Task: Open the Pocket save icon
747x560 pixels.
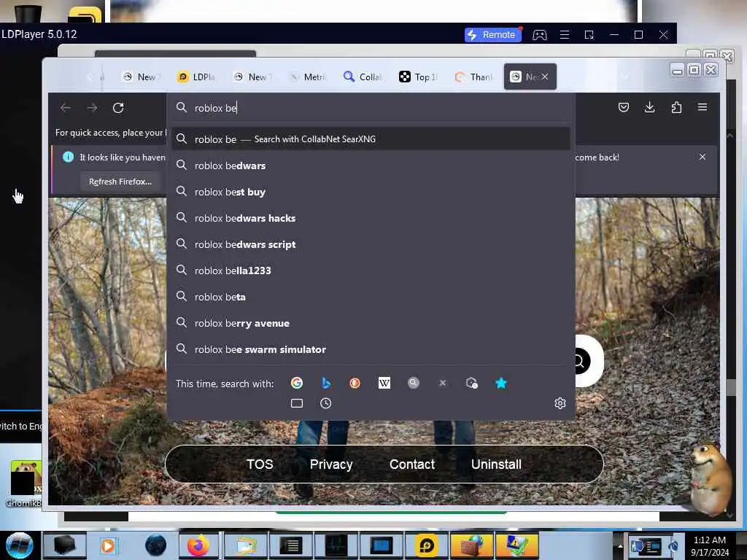Action: coord(623,107)
